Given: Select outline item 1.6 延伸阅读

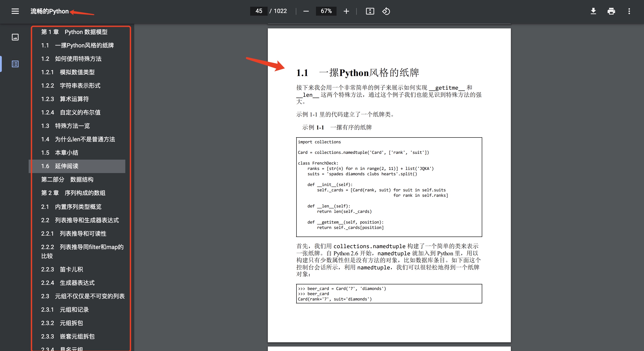Looking at the screenshot, I should [x=60, y=166].
